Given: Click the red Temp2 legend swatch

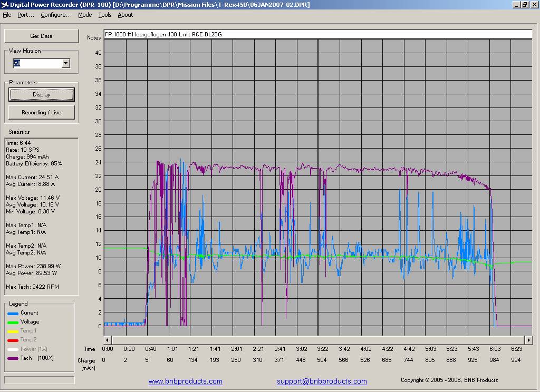Looking at the screenshot, I should [13, 340].
